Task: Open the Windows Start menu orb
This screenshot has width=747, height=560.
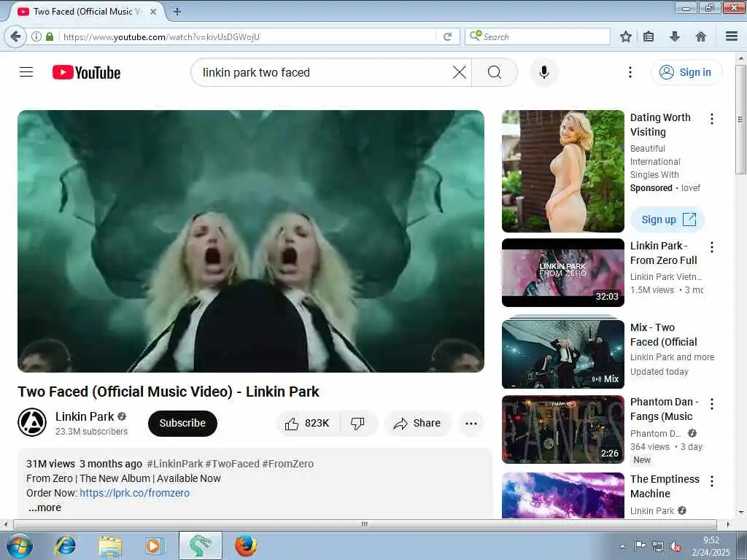Action: (x=20, y=545)
